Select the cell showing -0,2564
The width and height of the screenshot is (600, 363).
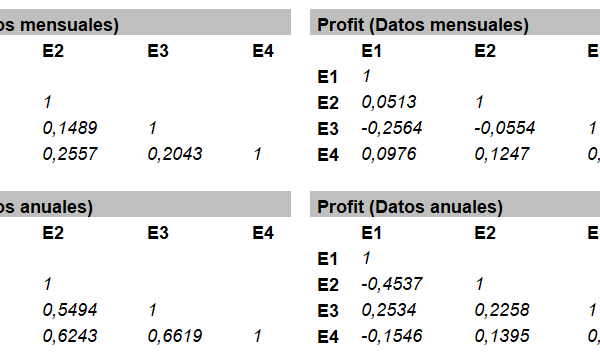point(392,128)
